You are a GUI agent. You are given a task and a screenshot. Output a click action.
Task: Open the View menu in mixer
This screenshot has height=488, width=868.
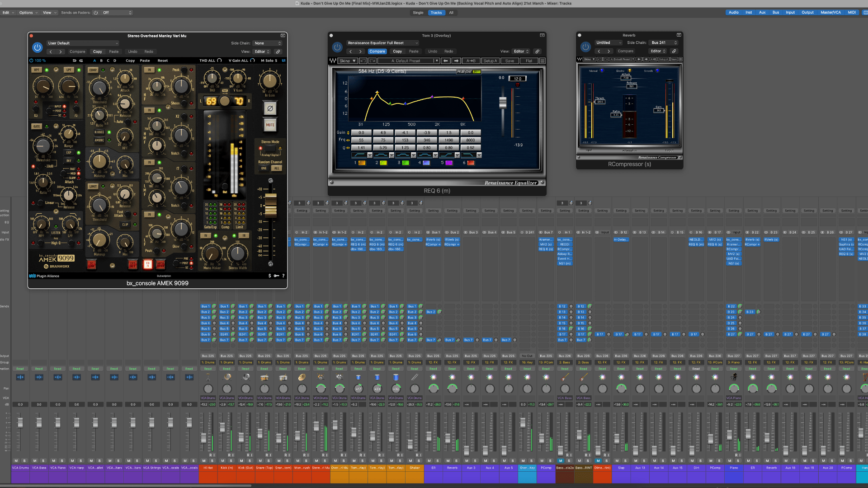tap(50, 13)
